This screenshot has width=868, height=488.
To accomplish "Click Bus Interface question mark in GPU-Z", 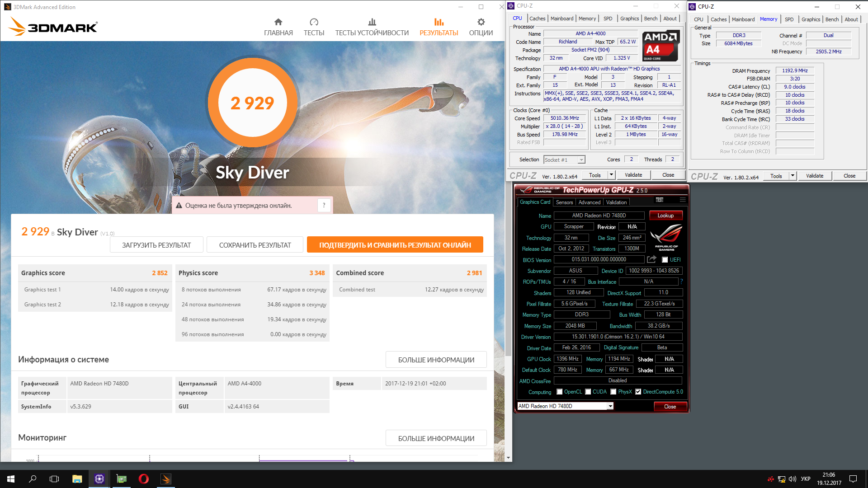I will click(681, 282).
